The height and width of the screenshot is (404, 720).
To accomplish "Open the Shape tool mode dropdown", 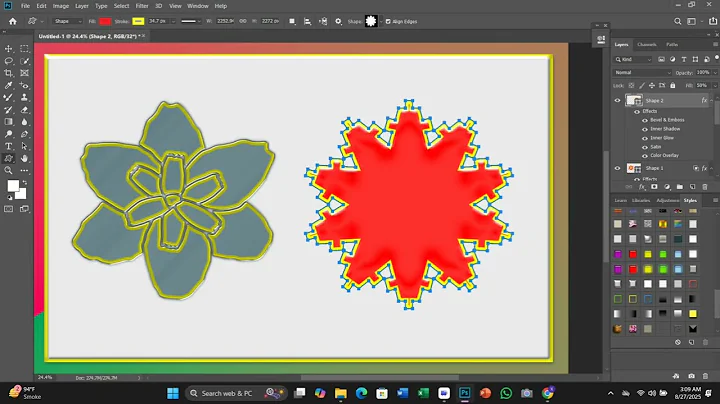I will click(68, 21).
